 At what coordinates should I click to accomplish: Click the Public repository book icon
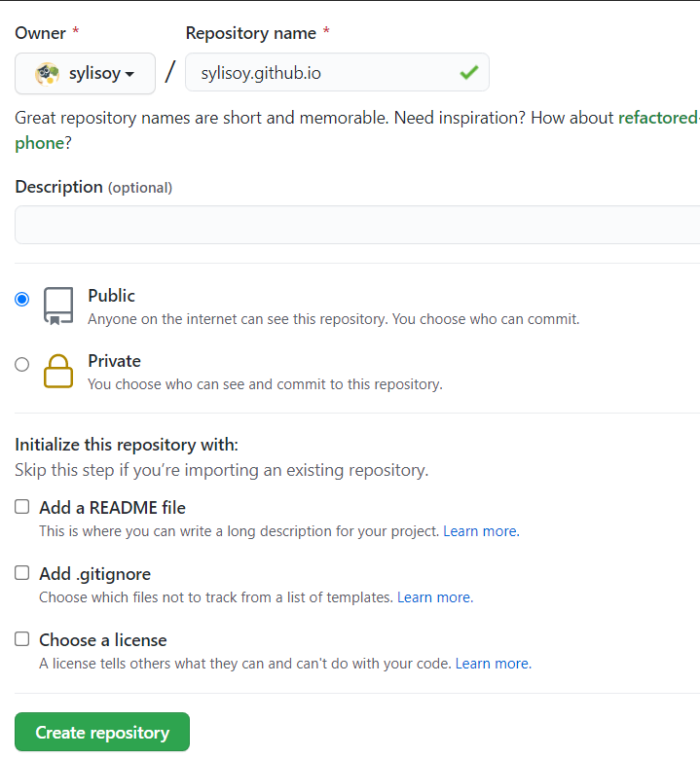(x=58, y=306)
